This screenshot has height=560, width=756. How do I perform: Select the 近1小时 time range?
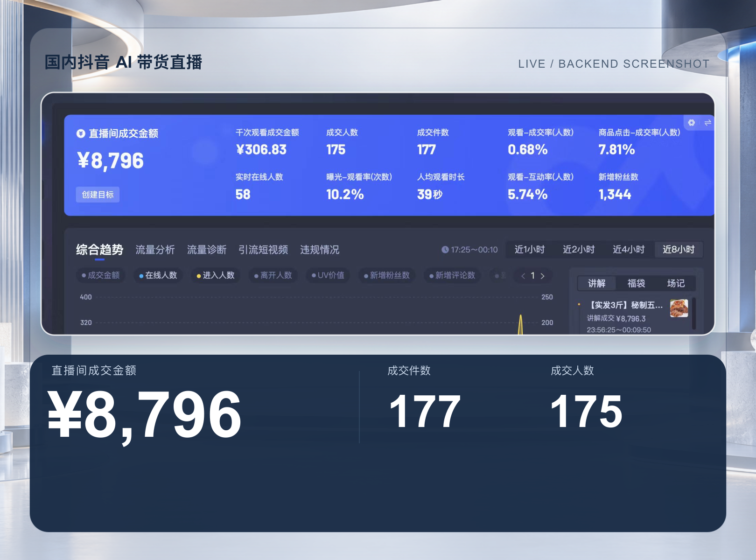click(530, 249)
